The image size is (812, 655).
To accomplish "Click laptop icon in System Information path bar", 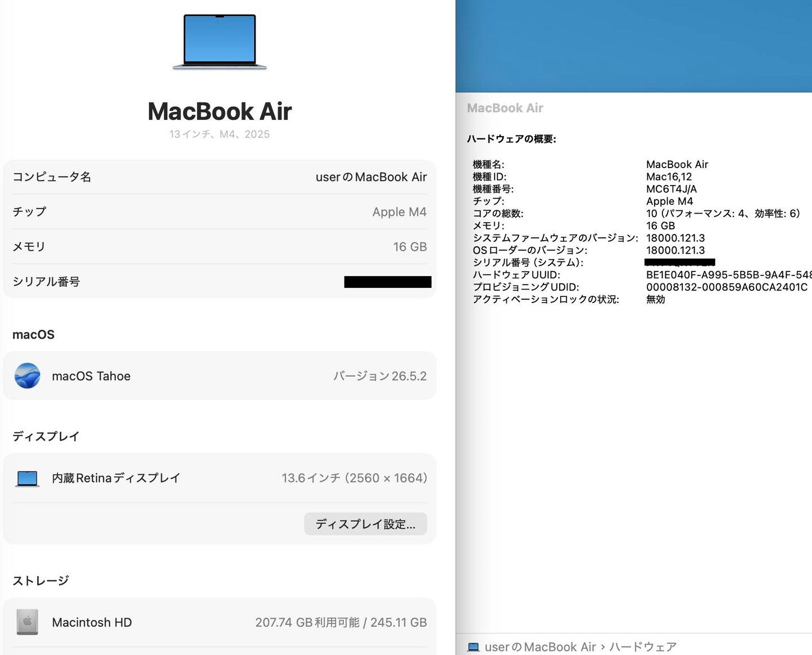I will tap(474, 647).
